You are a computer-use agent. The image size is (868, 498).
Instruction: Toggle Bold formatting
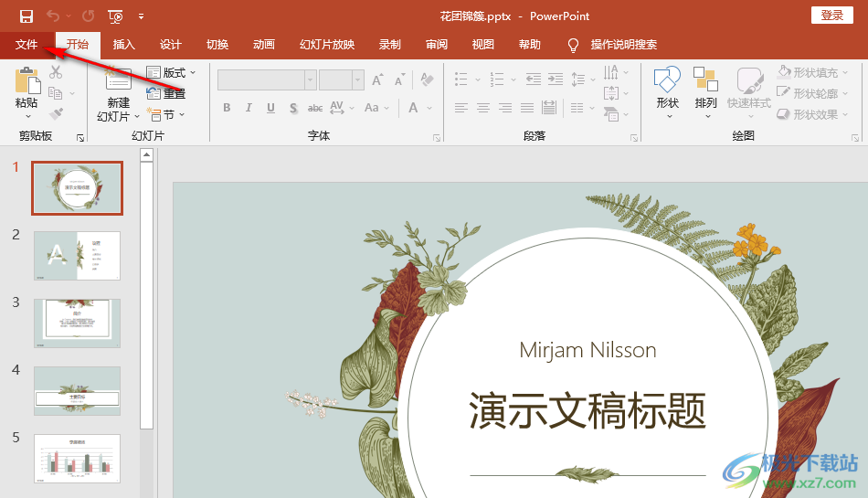227,107
